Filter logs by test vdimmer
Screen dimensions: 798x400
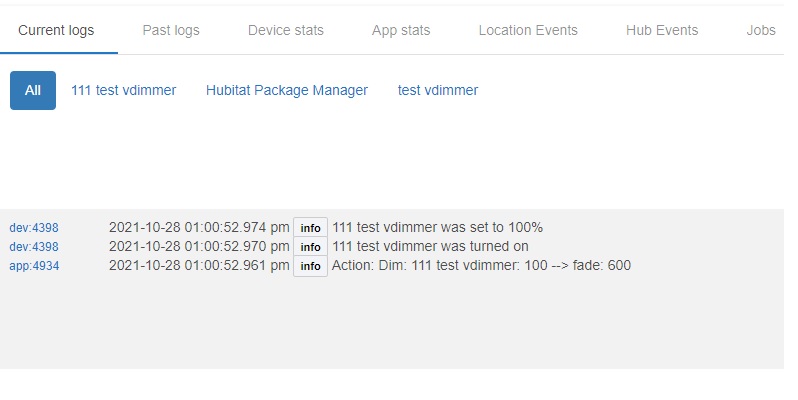(438, 91)
